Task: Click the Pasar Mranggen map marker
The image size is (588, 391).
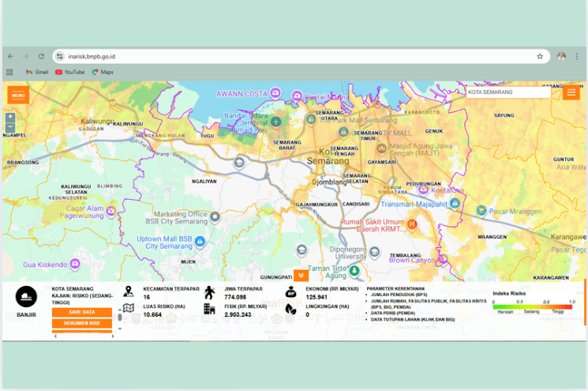Action: 481,210
